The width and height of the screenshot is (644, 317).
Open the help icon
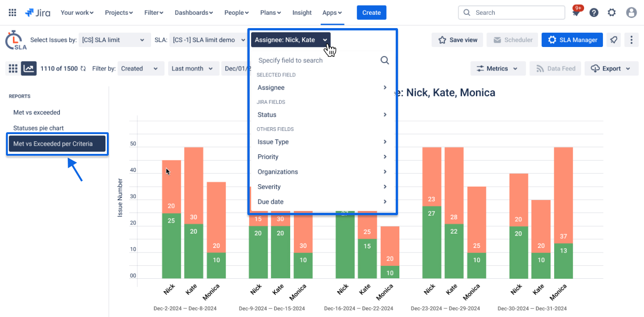point(594,12)
